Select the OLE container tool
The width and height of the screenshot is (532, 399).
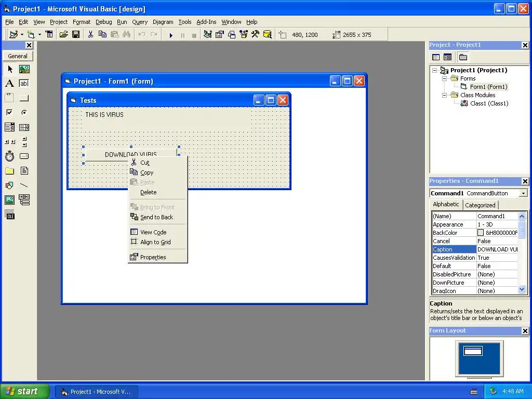tap(10, 215)
